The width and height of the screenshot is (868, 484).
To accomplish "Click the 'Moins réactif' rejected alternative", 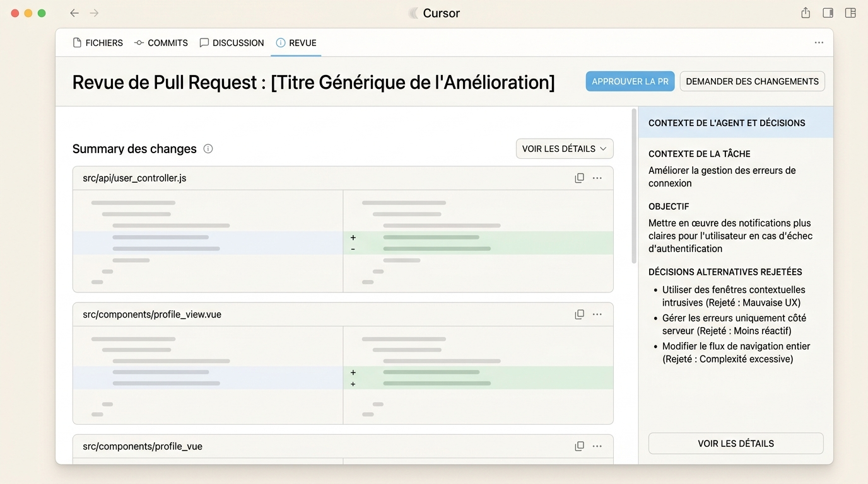I will (734, 325).
